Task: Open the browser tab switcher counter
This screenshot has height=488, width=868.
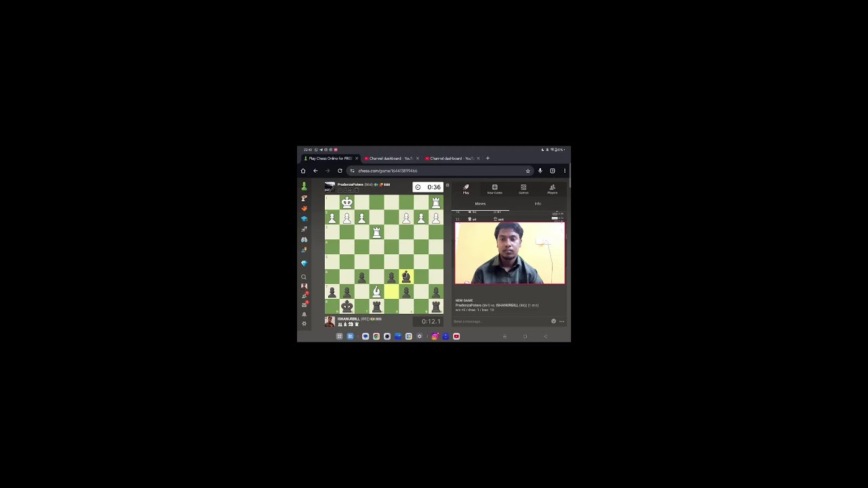Action: 553,171
